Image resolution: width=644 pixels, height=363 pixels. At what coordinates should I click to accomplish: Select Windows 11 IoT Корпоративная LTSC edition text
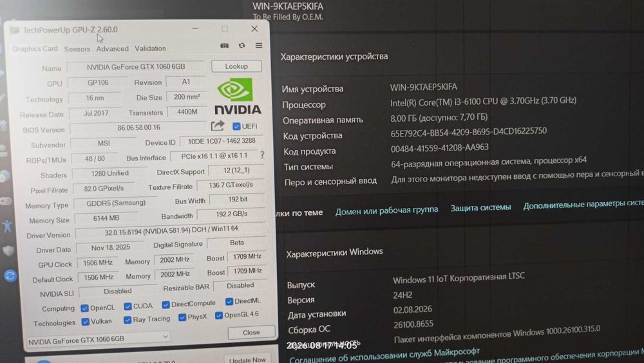459,278
